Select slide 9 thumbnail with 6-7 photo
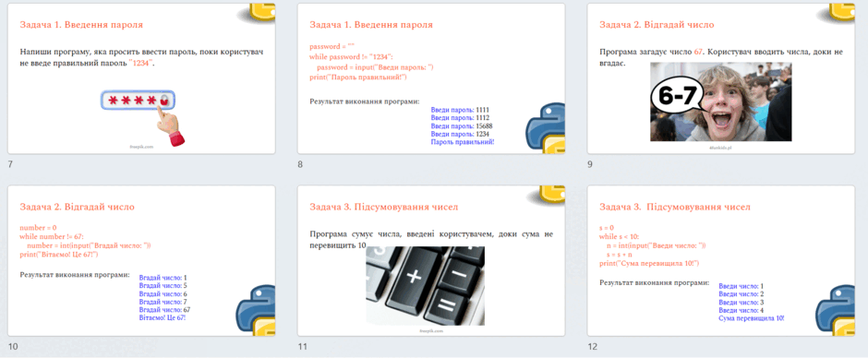 [721, 78]
